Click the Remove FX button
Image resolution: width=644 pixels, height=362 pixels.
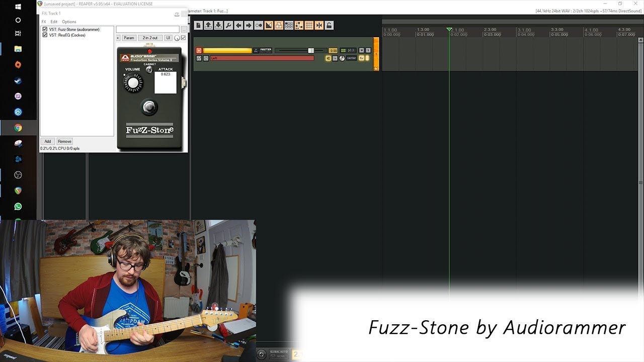(64, 141)
